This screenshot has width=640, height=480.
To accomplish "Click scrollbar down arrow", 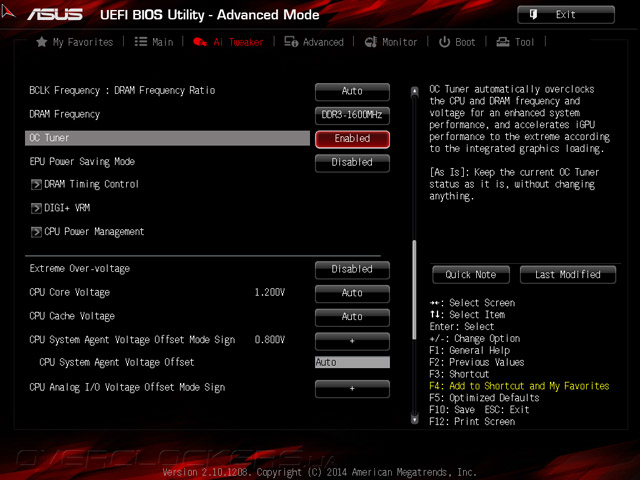I will coord(414,419).
